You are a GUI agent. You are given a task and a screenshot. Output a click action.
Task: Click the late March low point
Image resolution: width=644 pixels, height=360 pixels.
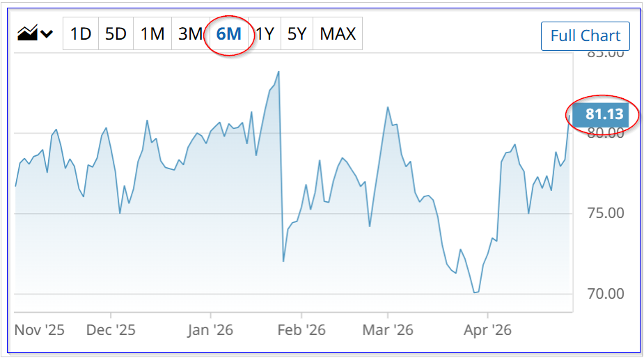pos(474,292)
